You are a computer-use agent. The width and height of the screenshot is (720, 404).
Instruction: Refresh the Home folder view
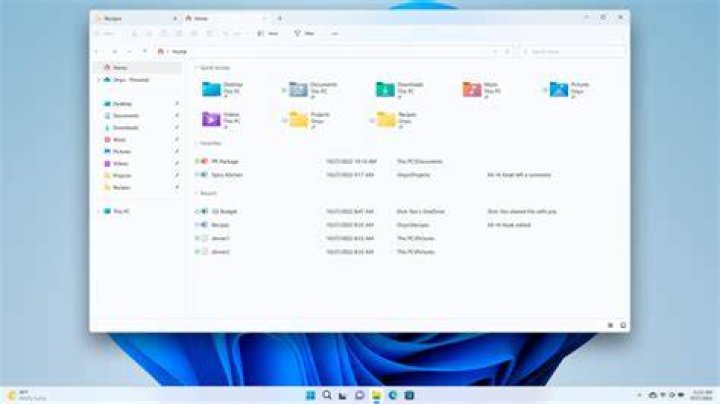[x=507, y=51]
